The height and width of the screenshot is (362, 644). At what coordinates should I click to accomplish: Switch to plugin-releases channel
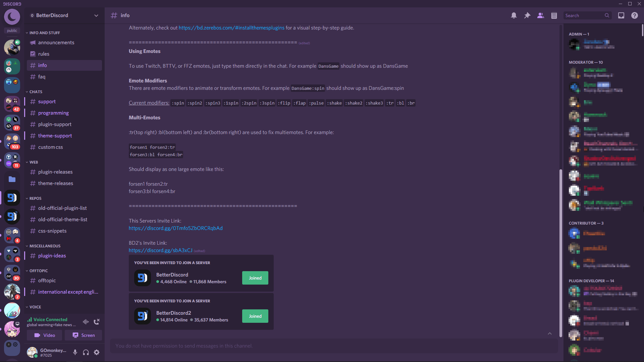point(55,172)
